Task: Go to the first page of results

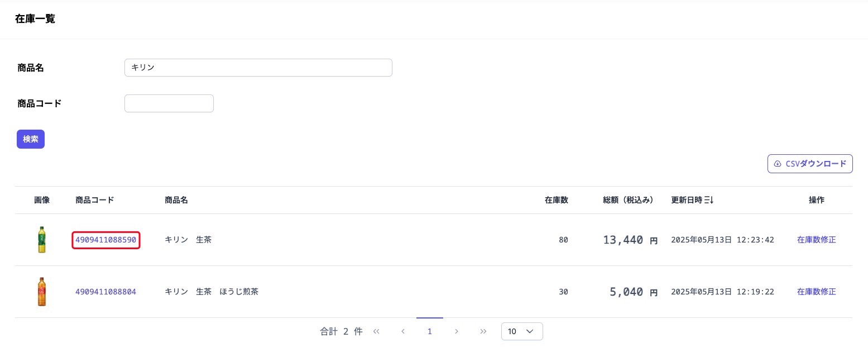Action: coord(376,331)
